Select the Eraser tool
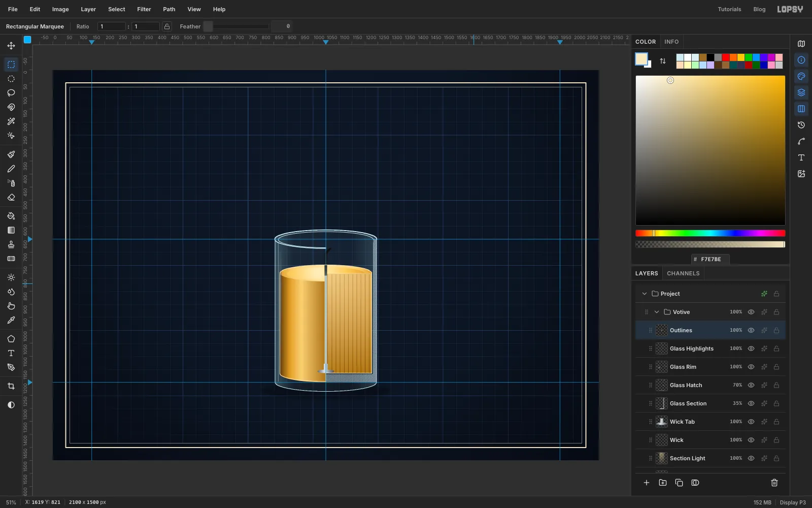This screenshot has width=812, height=508. (x=11, y=197)
